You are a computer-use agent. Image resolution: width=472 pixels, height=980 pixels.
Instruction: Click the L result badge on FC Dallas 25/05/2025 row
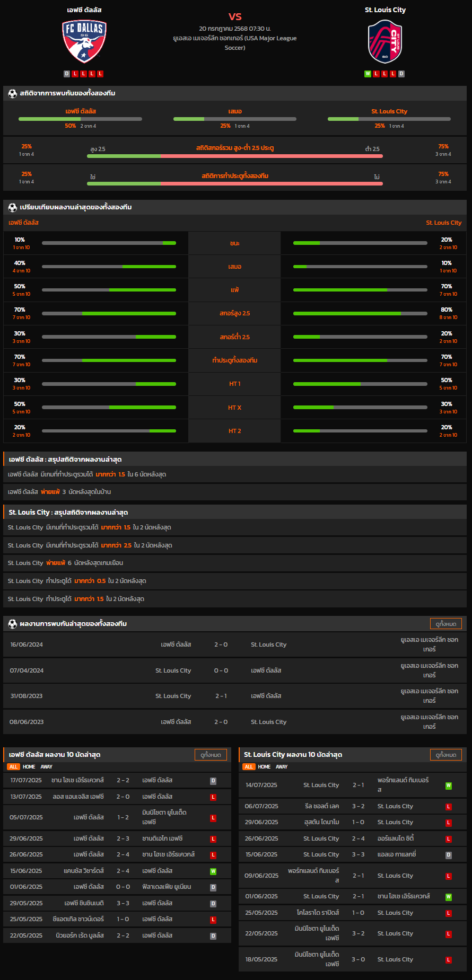click(213, 920)
